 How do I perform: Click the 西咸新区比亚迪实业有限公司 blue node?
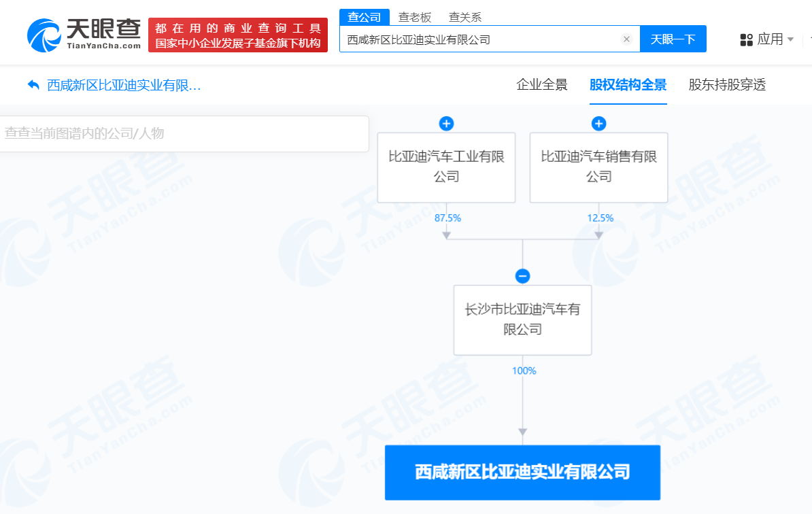tap(522, 472)
